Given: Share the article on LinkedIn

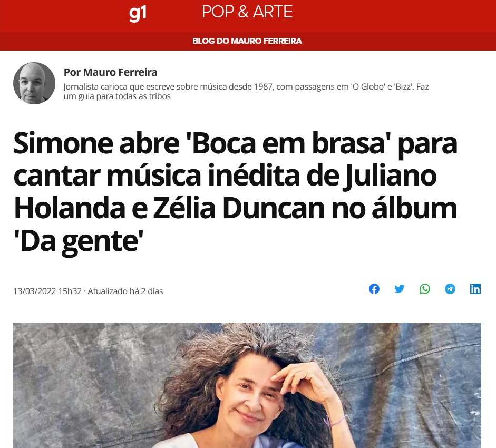Looking at the screenshot, I should click(x=475, y=289).
